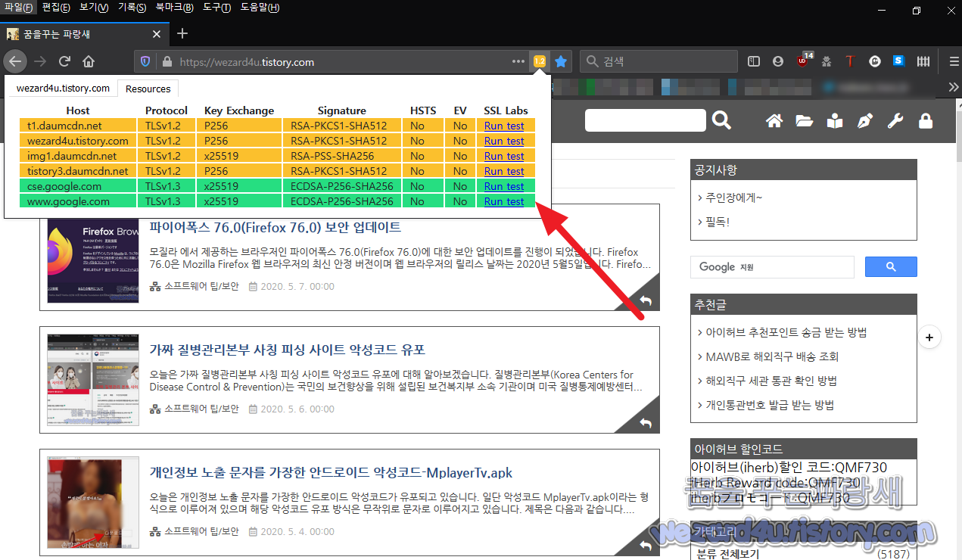
Task: Switch to the Resources tab
Action: pyautogui.click(x=148, y=89)
